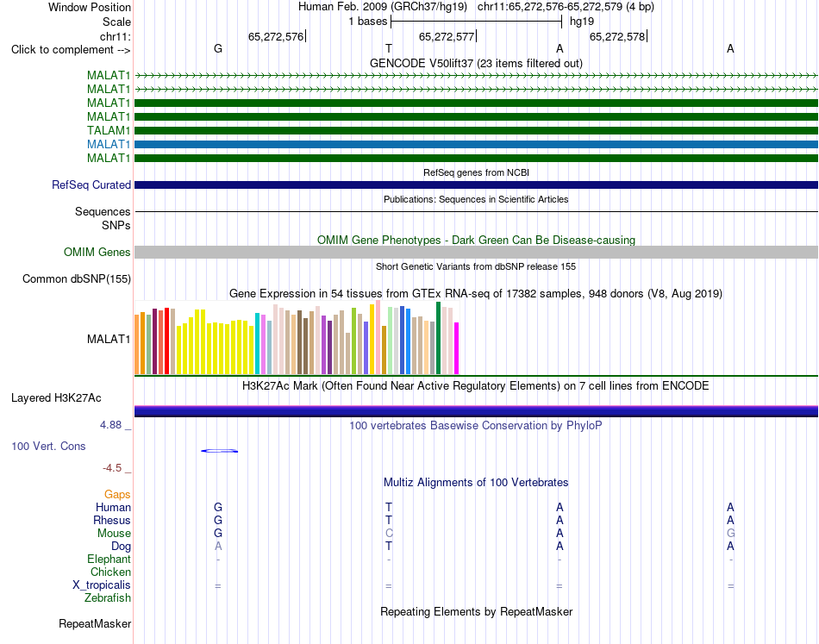Click the 'T' base in Dog row
This screenshot has height=644, width=819.
pos(389,547)
